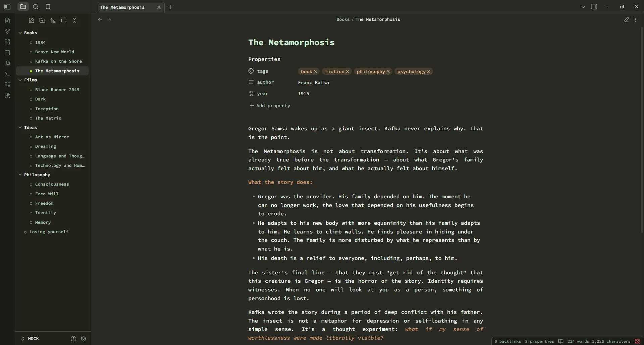644x345 pixels.
Task: Open graph view from ribbon
Action: point(7,31)
